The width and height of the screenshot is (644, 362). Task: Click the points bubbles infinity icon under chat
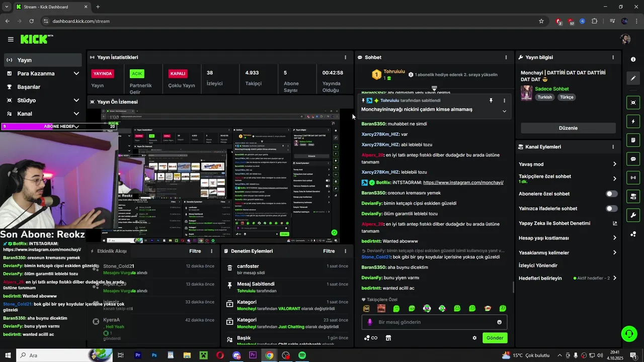(370, 338)
